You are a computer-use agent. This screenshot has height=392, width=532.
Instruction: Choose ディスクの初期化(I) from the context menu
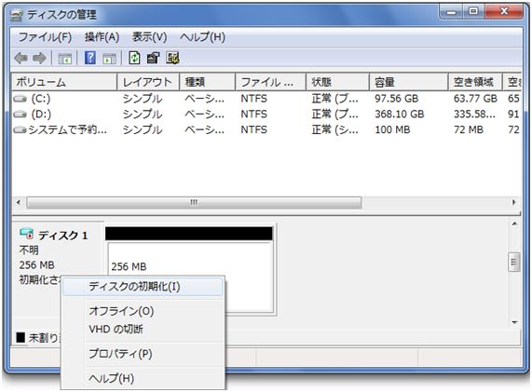pos(143,287)
